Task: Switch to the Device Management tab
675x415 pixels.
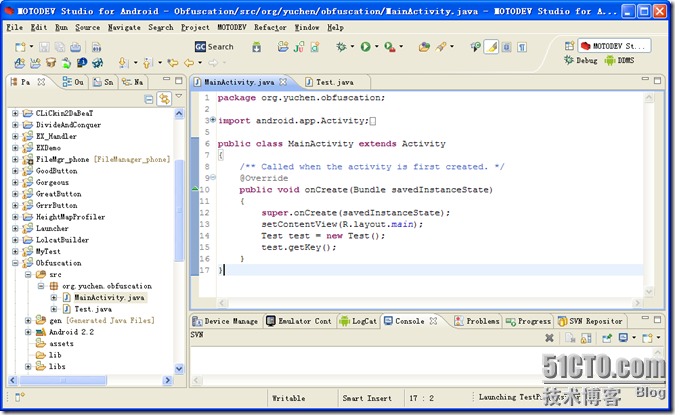Action: click(225, 321)
